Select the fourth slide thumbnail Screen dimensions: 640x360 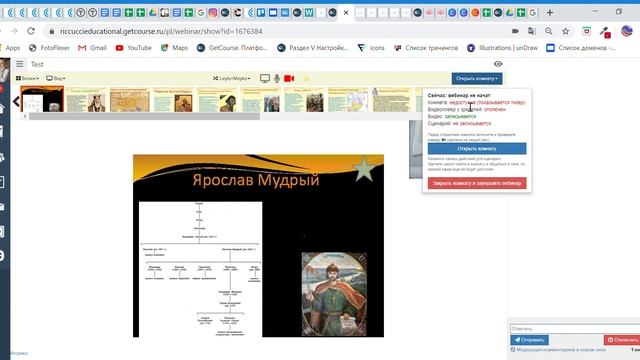pos(173,99)
